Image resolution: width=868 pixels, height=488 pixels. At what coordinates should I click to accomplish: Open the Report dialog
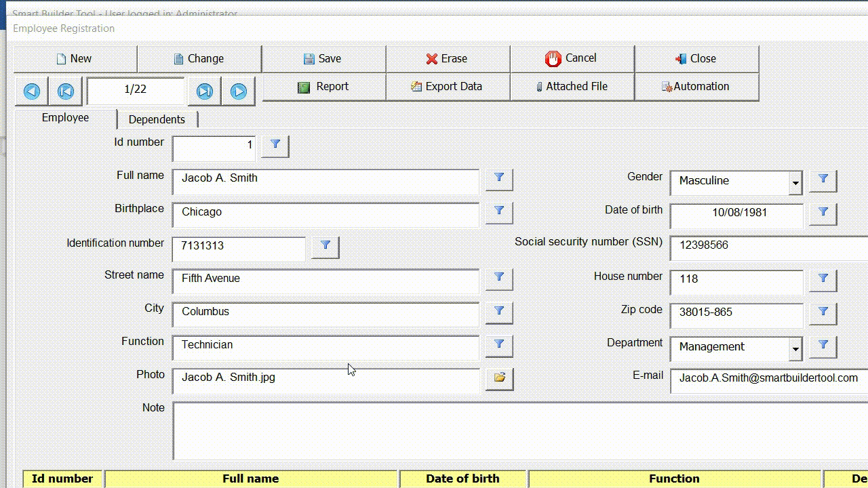(x=323, y=86)
